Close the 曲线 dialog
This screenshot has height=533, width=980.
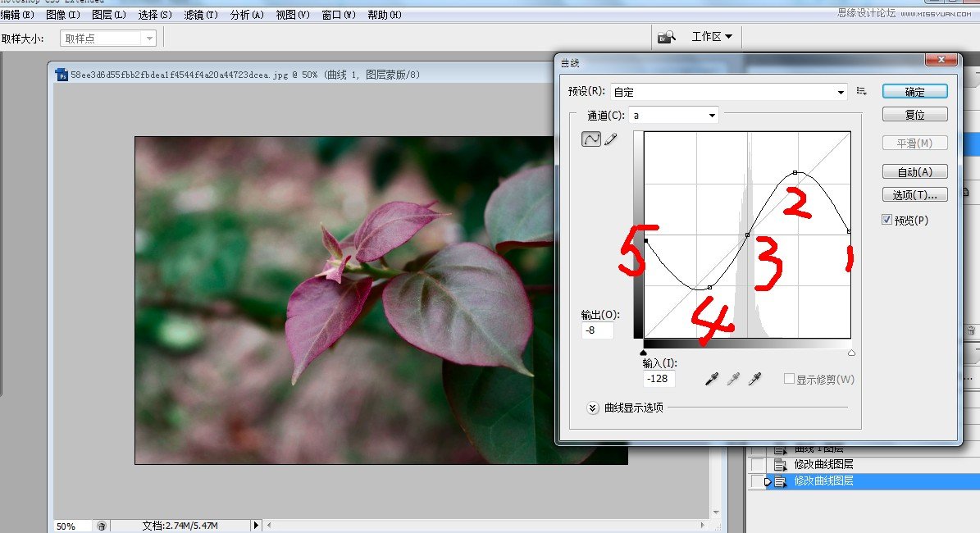[941, 59]
